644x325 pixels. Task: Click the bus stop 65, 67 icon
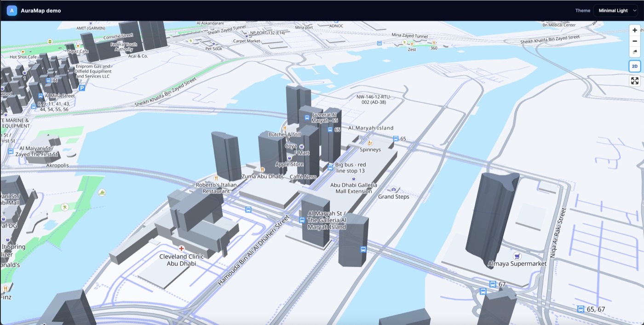click(x=581, y=309)
